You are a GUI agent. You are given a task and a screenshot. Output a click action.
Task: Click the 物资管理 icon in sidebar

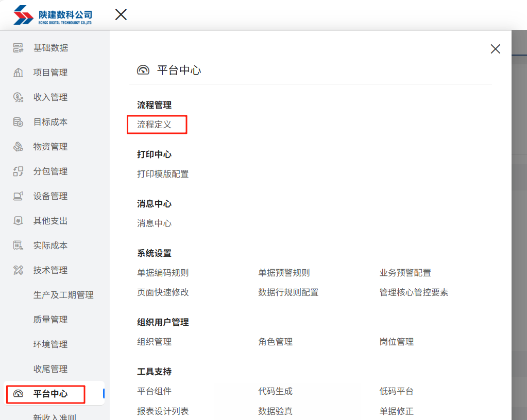(18, 147)
